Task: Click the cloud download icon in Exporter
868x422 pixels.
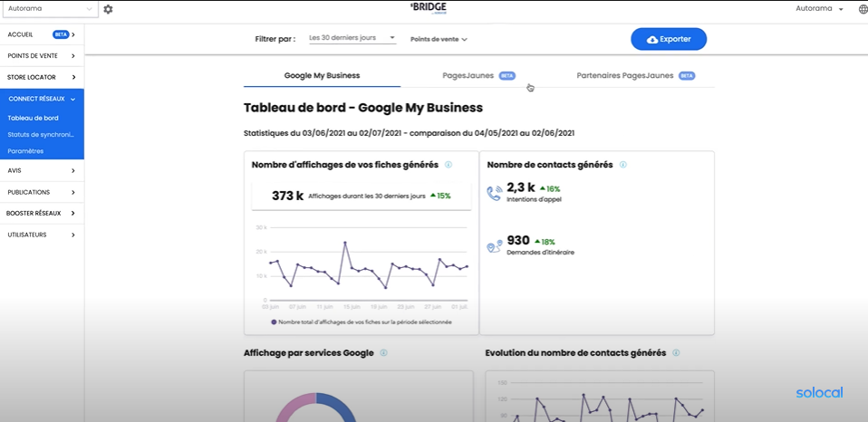Action: tap(652, 39)
